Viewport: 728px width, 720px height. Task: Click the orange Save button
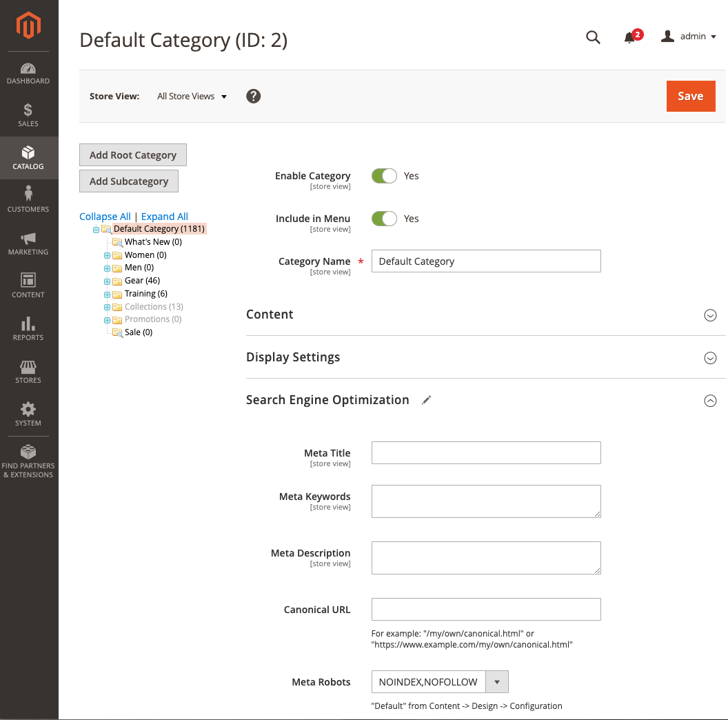690,96
